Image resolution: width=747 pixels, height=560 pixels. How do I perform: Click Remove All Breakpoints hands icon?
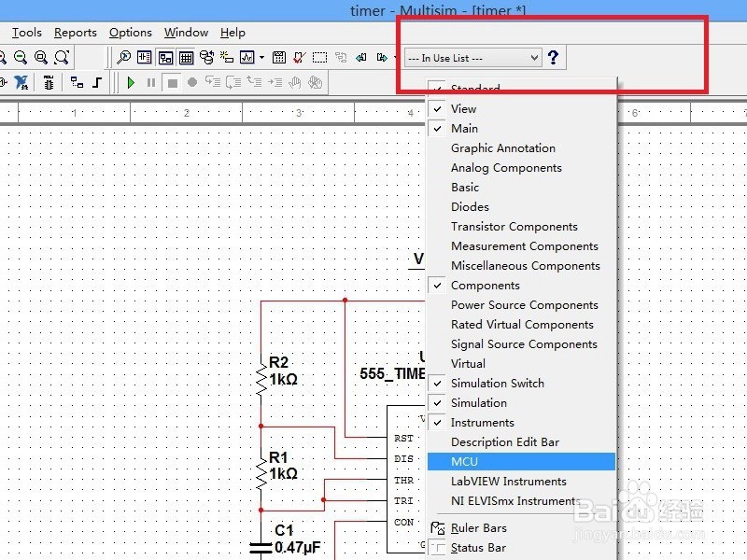[315, 82]
